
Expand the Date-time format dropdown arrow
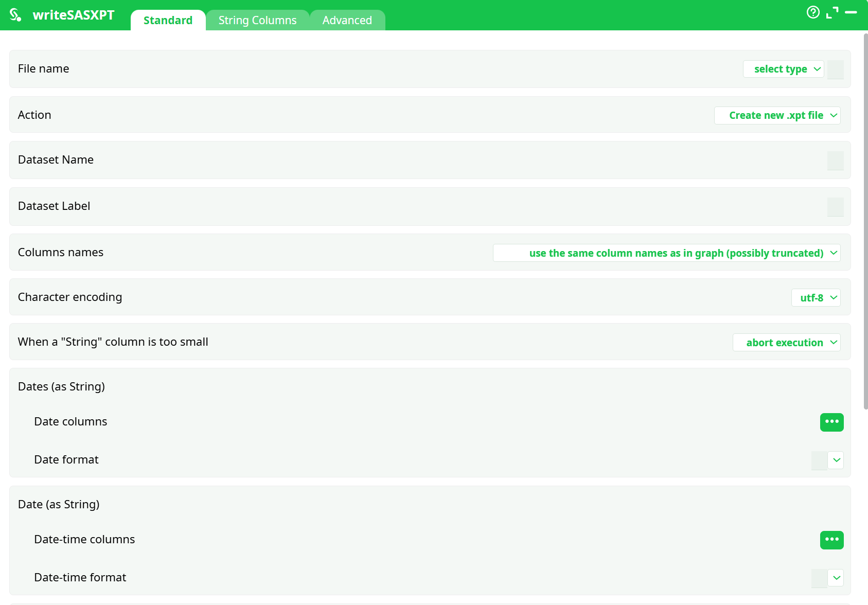pos(836,578)
